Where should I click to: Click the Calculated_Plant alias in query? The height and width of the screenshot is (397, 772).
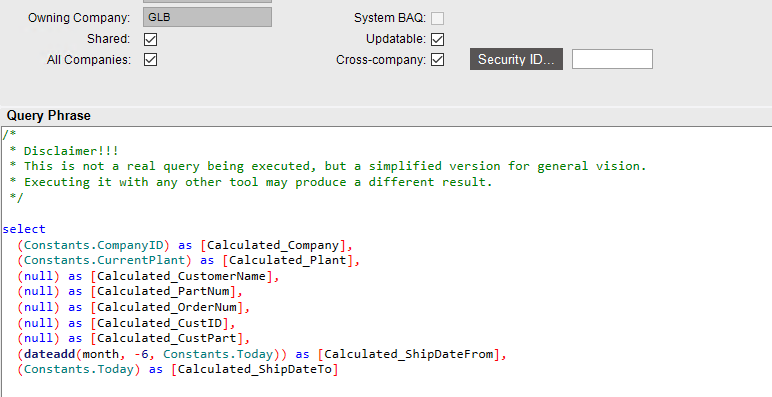[288, 260]
